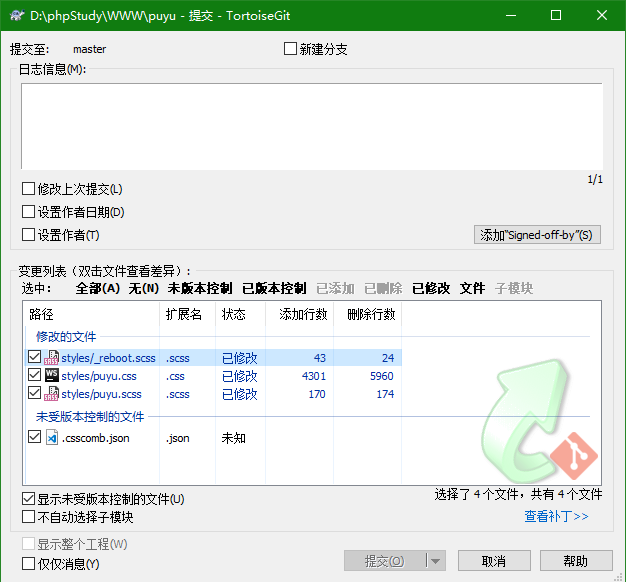This screenshot has height=582, width=626.
Task: Click the WebStorm icon of styles/puyu.css
Action: tap(52, 376)
